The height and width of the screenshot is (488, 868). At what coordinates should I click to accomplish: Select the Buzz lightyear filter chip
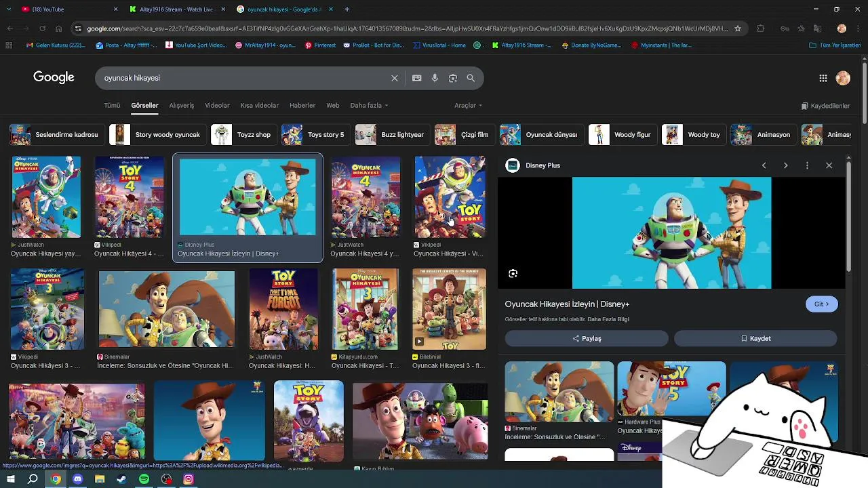point(391,135)
